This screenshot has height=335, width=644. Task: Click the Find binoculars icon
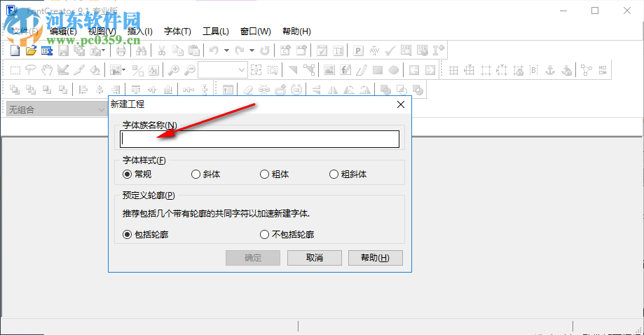click(x=142, y=50)
